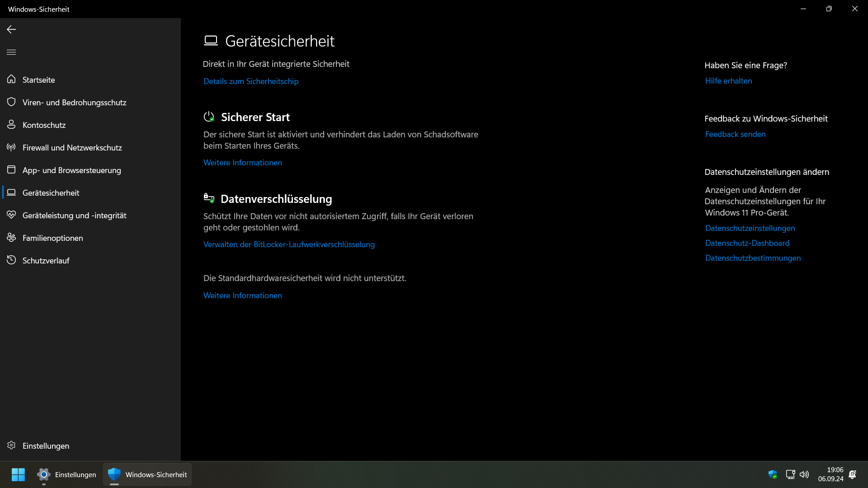The image size is (868, 488).
Task: Click Feedback senden link
Action: (735, 134)
